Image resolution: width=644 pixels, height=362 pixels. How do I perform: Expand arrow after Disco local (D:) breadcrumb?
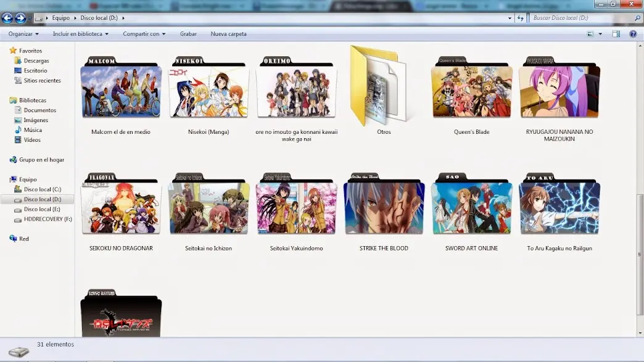[x=123, y=18]
